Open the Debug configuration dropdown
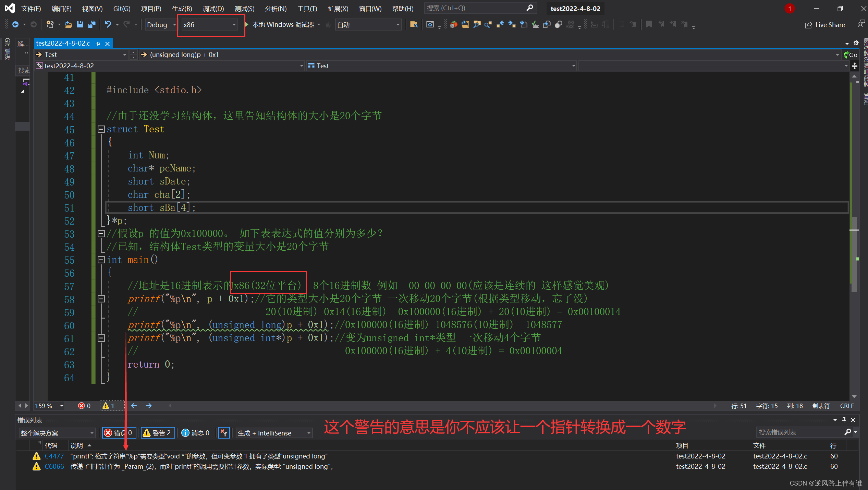Screen dimensions: 868x490 (x=161, y=25)
